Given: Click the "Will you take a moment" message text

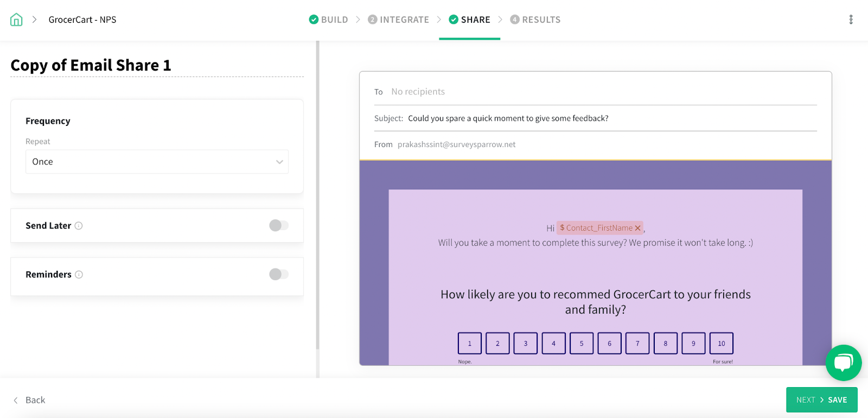Looking at the screenshot, I should click(596, 243).
